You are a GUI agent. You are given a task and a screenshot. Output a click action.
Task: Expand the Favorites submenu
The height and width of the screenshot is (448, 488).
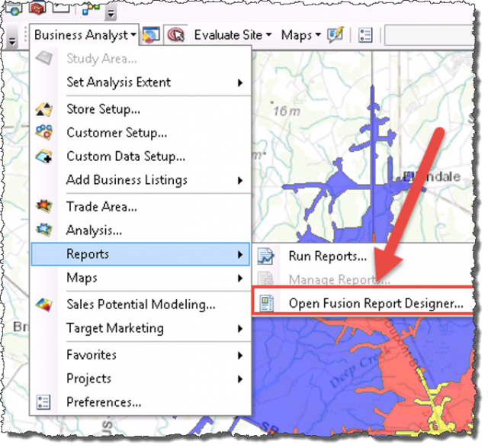[140, 355]
